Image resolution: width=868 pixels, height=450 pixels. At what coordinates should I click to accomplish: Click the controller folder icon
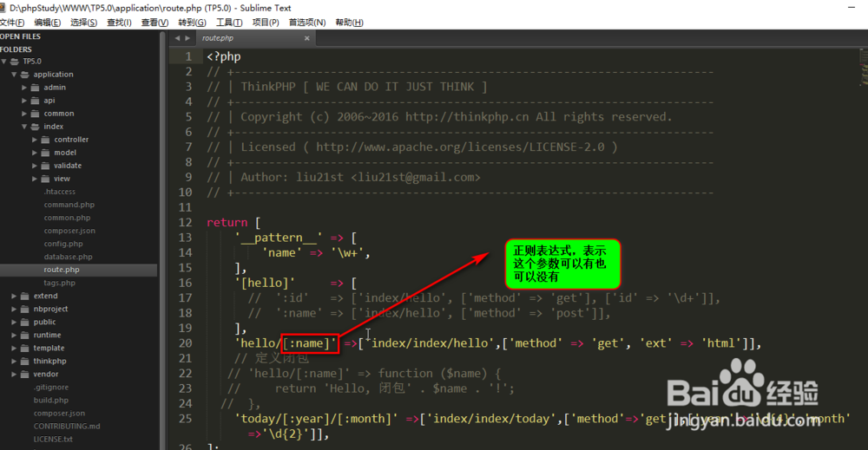(x=45, y=140)
